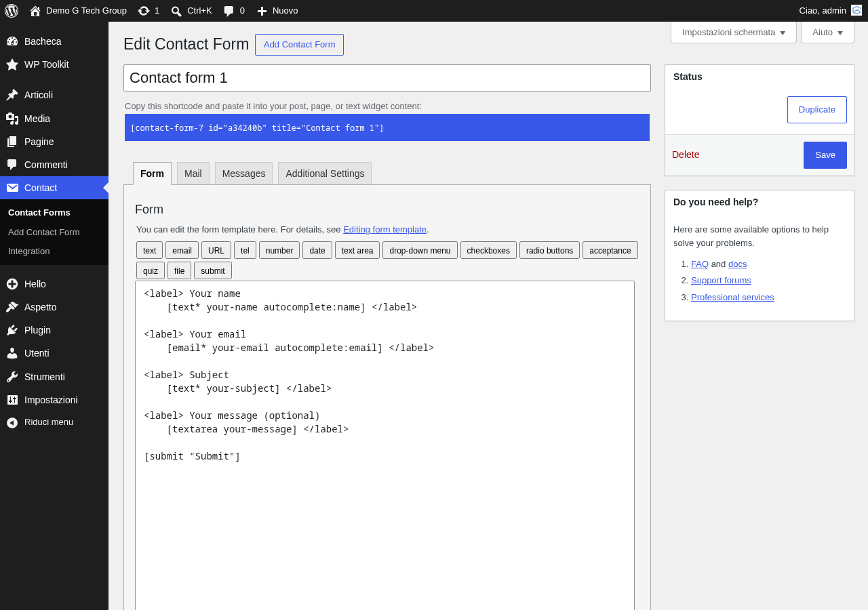Click the Save button
This screenshot has height=610, width=868.
point(825,155)
